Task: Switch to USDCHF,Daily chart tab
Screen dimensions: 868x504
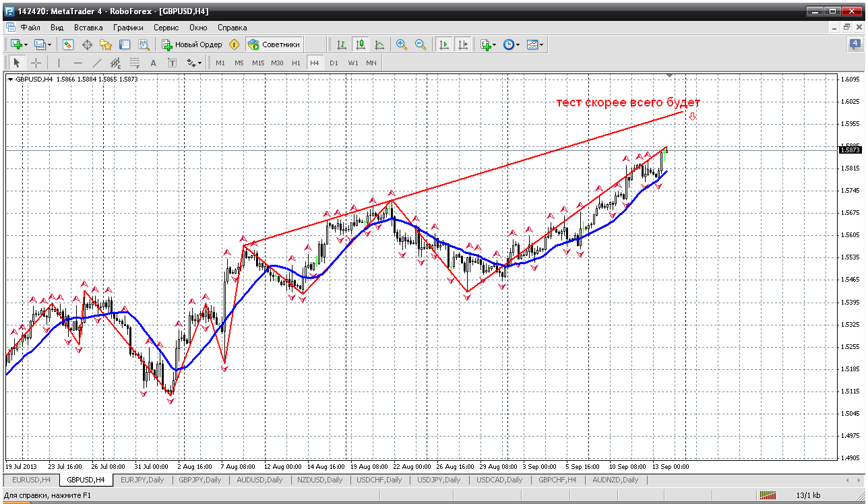Action: point(379,480)
